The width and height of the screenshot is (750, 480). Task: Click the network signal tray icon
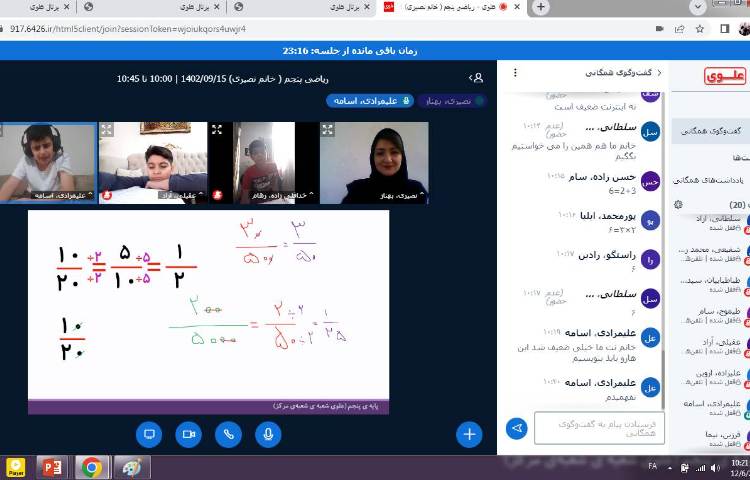[700, 468]
